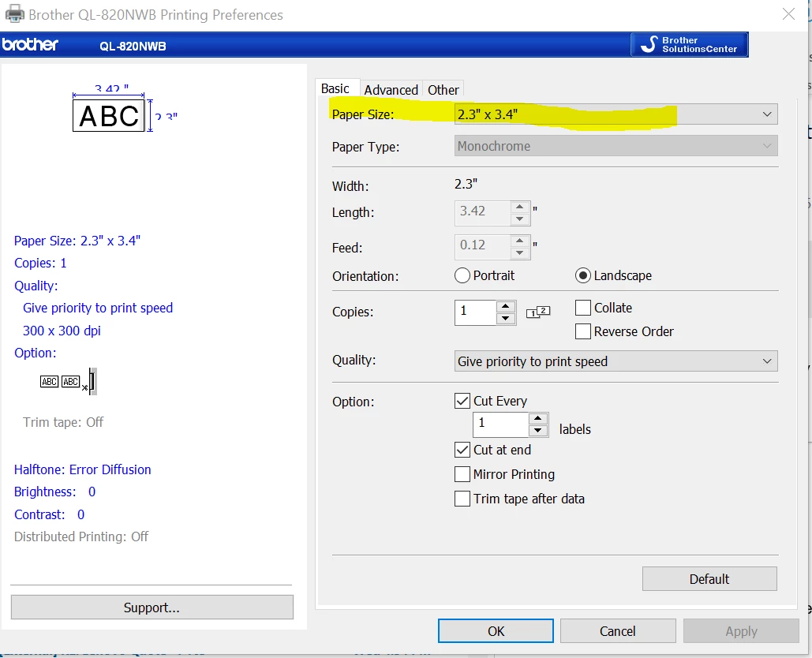
Task: Click the 'Brightness: 0' summary text
Action: (x=55, y=492)
